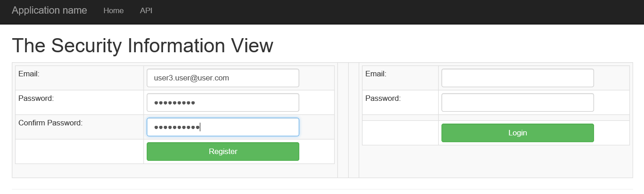Click the Email label in registration form
This screenshot has height=194, width=644.
pos(29,74)
